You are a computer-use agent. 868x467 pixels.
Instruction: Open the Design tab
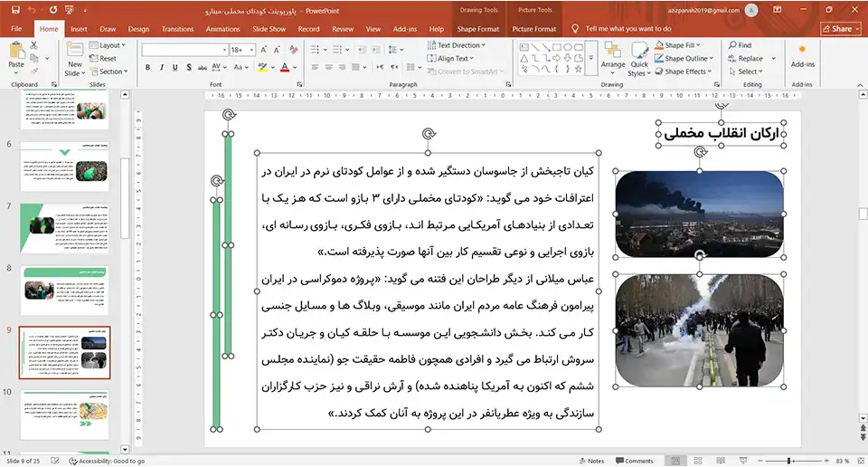(x=138, y=29)
